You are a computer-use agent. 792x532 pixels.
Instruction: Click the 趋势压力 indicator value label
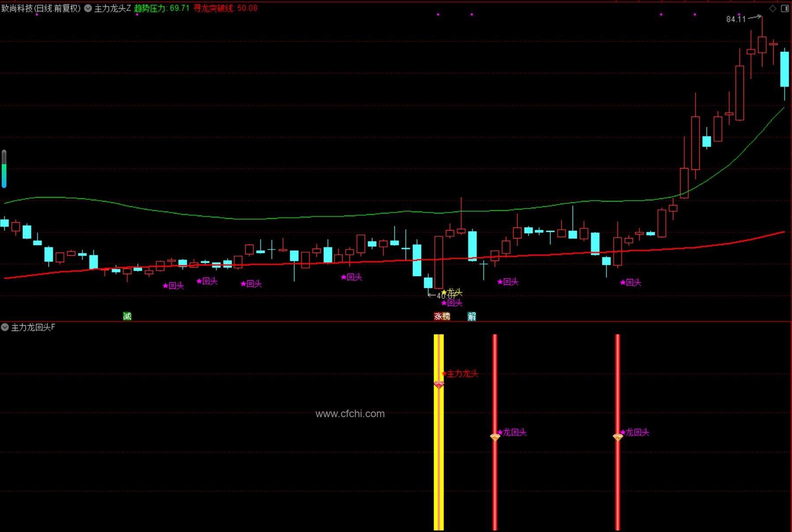pyautogui.click(x=161, y=8)
